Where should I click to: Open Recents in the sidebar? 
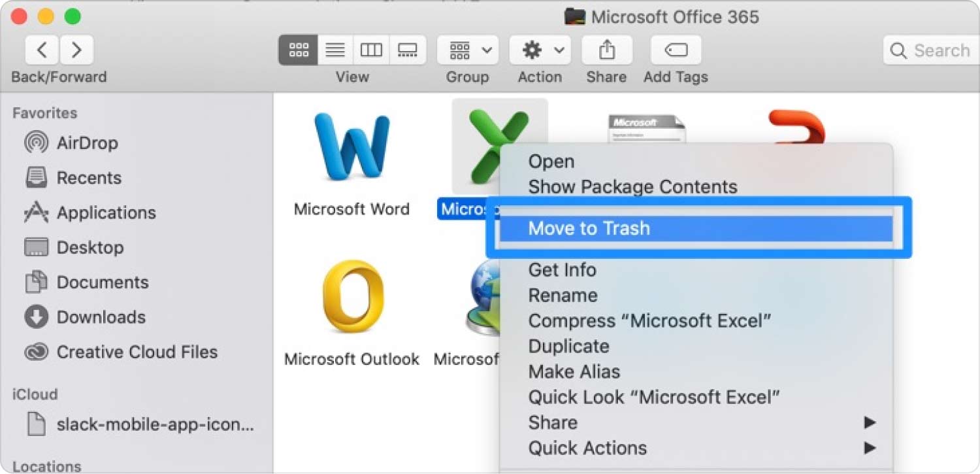pos(73,177)
